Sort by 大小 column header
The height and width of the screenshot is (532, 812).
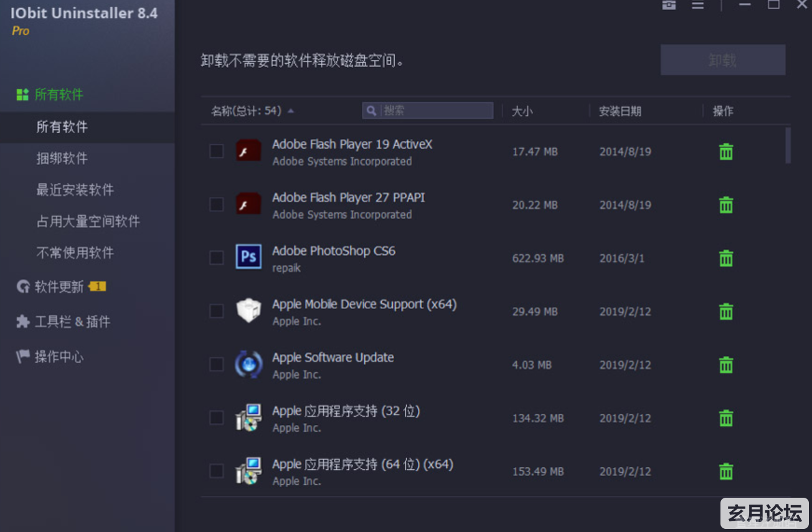[x=522, y=112]
